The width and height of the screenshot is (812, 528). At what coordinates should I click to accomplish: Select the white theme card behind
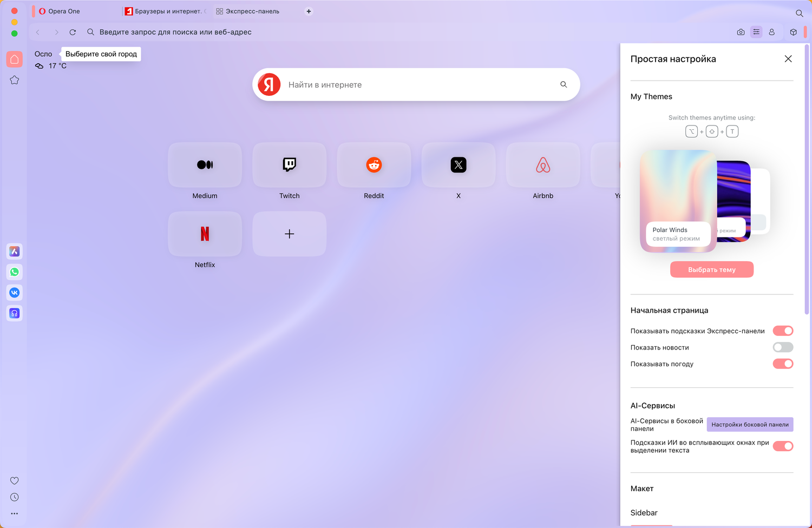click(761, 201)
